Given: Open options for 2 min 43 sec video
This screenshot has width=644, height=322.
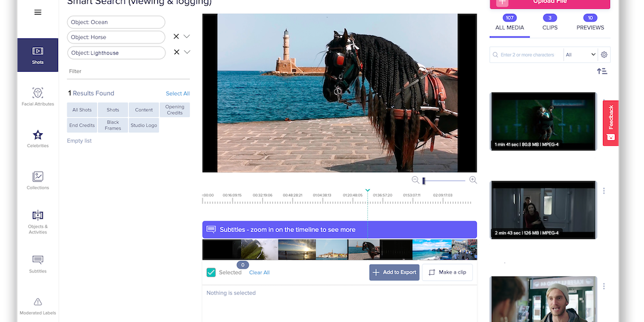Looking at the screenshot, I should 604,191.
